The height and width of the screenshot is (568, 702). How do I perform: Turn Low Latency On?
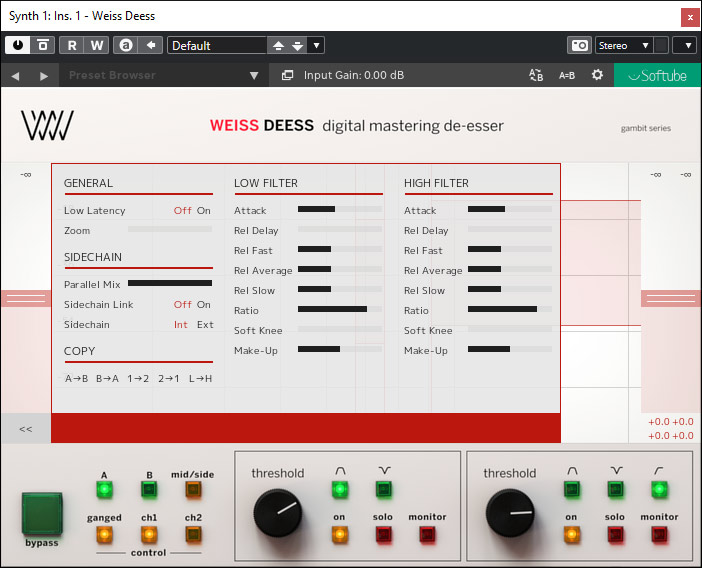[204, 211]
